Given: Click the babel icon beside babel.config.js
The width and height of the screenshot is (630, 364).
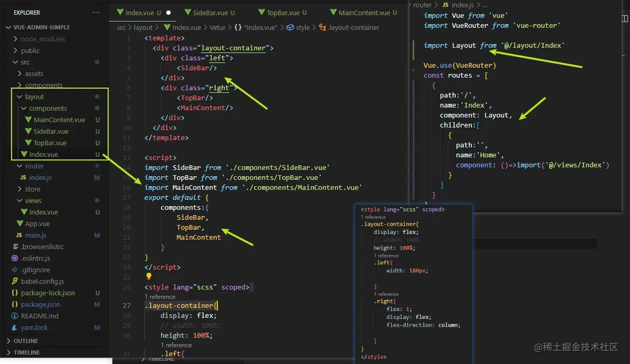Looking at the screenshot, I should coord(15,281).
